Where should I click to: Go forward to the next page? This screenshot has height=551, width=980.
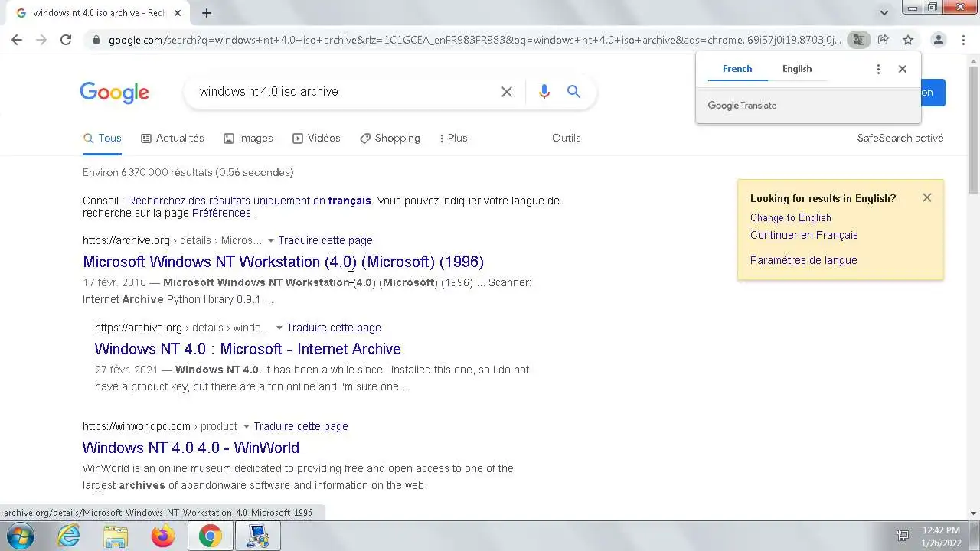[41, 40]
